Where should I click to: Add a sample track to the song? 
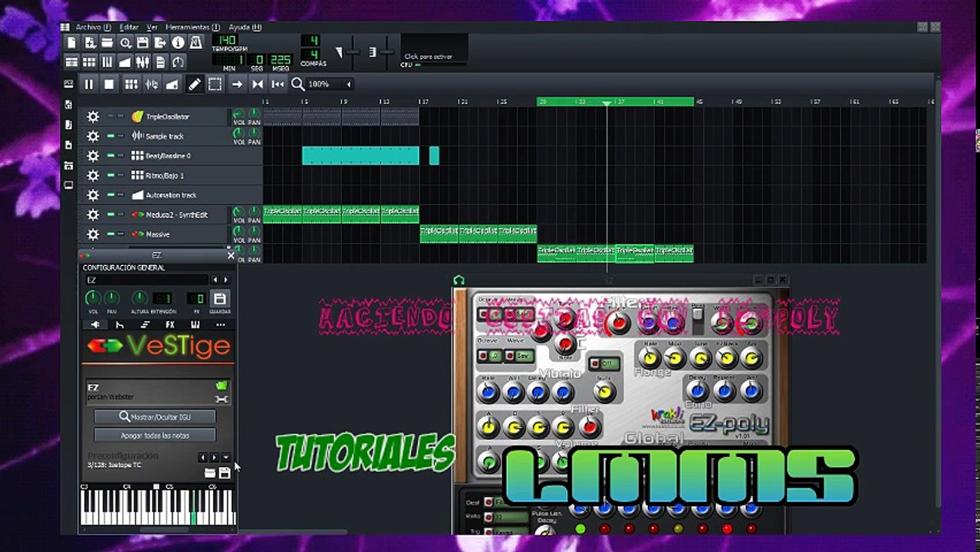[151, 84]
